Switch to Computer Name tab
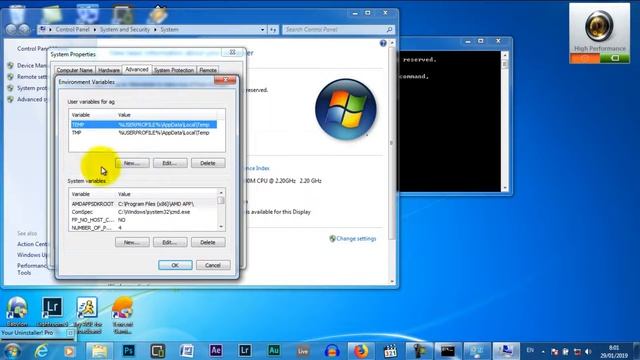640x360 pixels. (74, 70)
